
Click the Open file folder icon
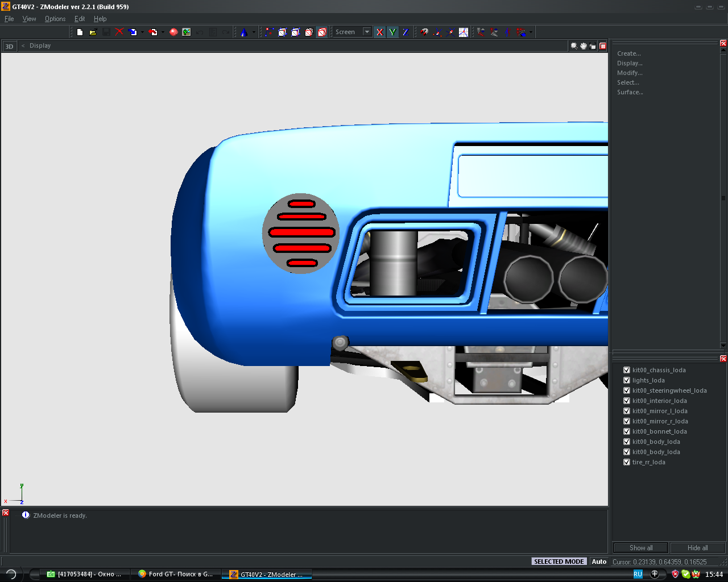tap(93, 32)
